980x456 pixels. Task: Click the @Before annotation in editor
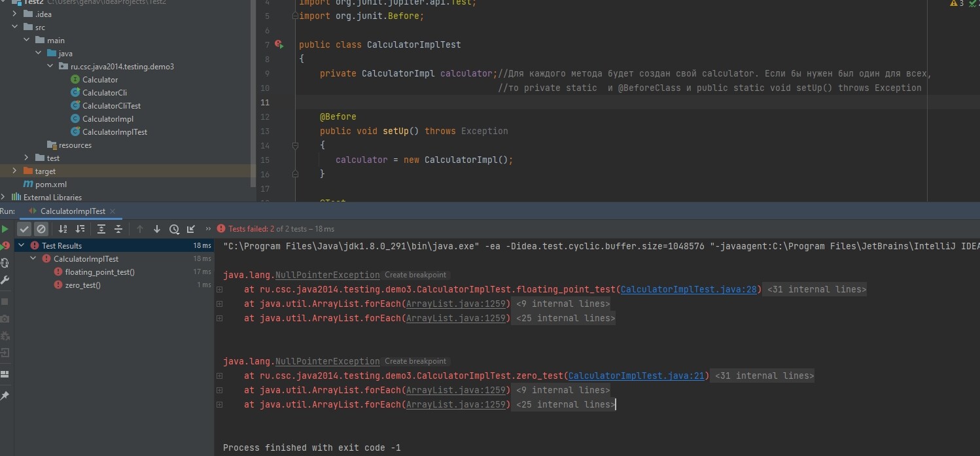point(338,116)
